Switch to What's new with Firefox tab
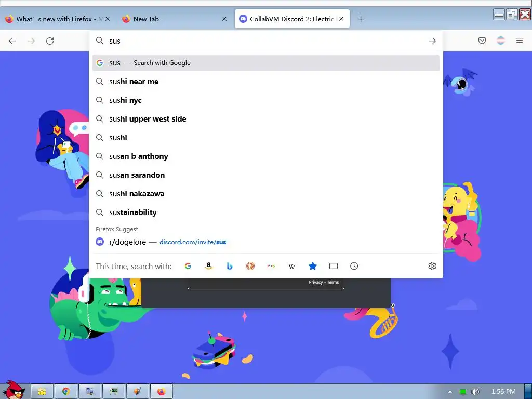The width and height of the screenshot is (532, 399). pyautogui.click(x=58, y=19)
